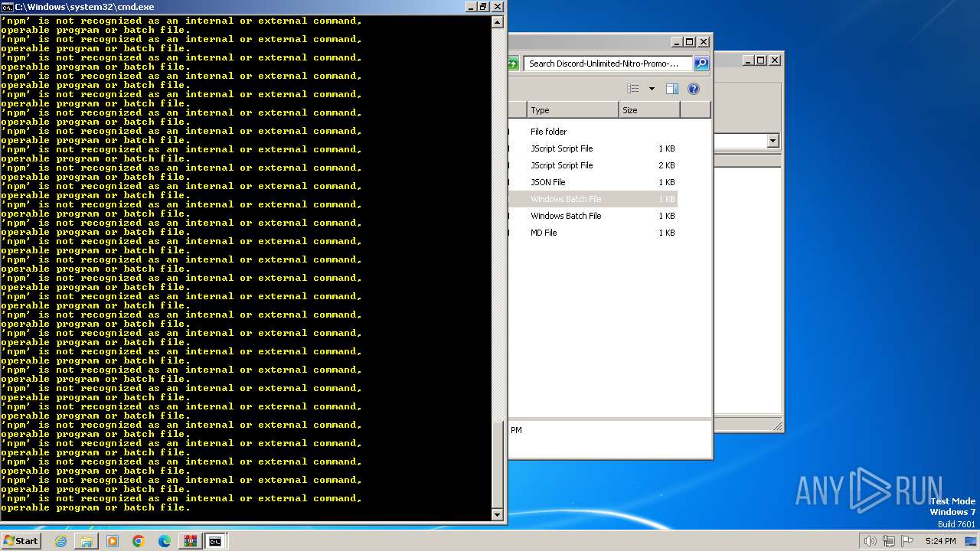Open the network tray icon
Screen dimensions: 980x551
click(888, 541)
